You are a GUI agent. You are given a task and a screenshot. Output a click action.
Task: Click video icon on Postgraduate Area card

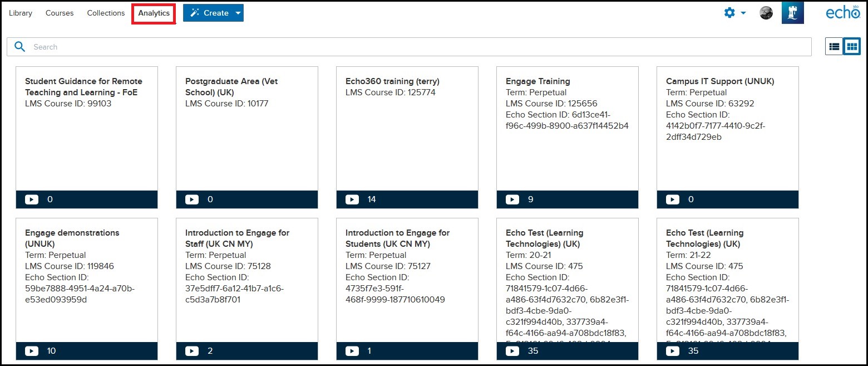192,199
